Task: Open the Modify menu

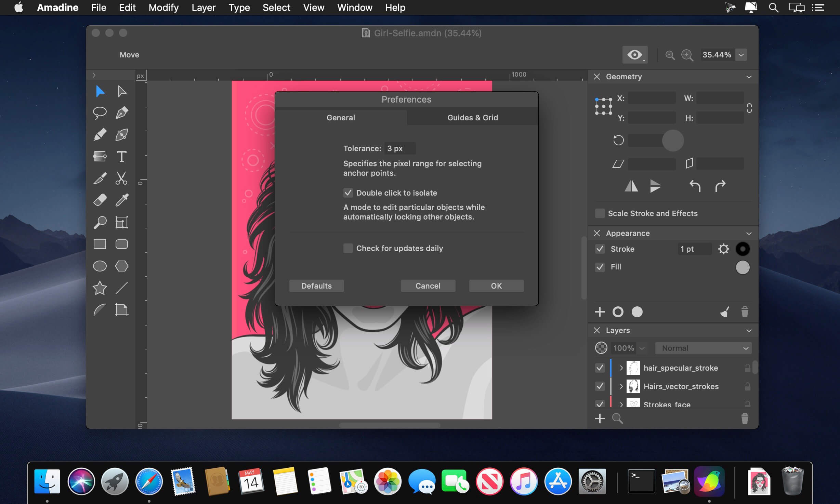Action: (x=163, y=8)
